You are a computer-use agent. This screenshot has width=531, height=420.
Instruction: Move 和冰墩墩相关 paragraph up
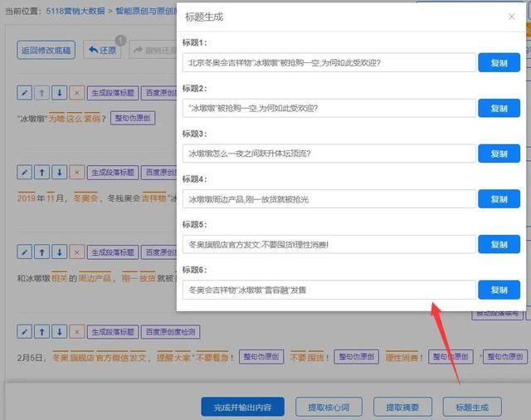pos(42,252)
